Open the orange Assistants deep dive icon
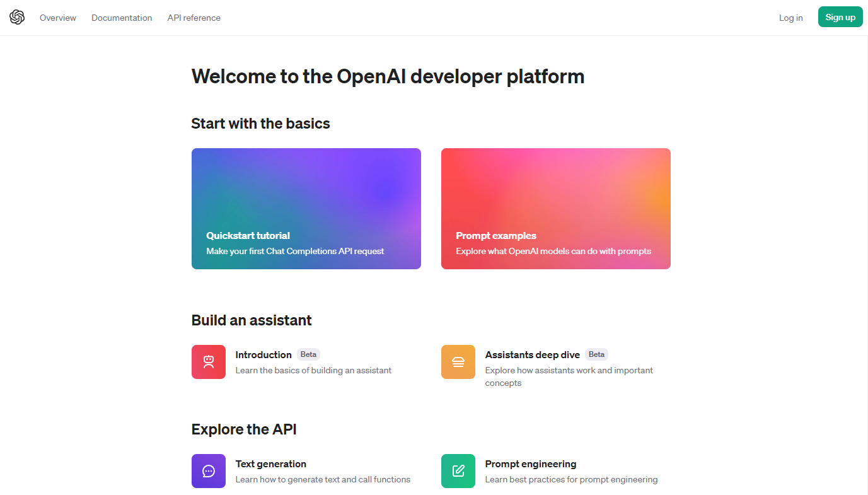 point(458,362)
